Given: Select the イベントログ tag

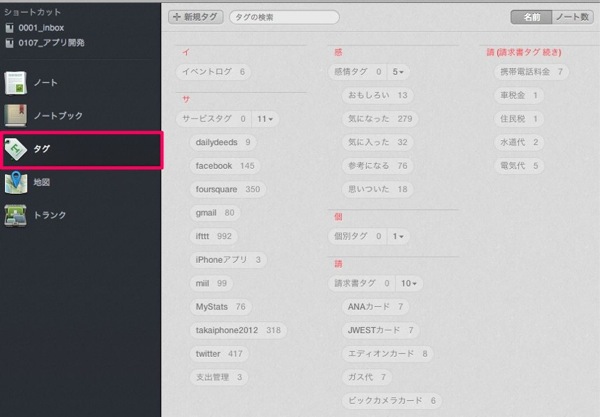Looking at the screenshot, I should tap(213, 72).
